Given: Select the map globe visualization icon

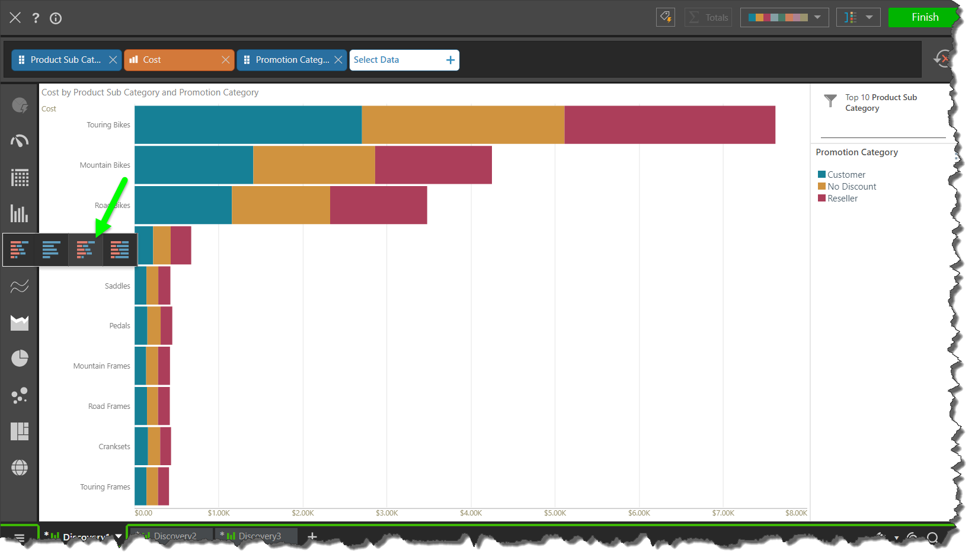Looking at the screenshot, I should tap(20, 468).
